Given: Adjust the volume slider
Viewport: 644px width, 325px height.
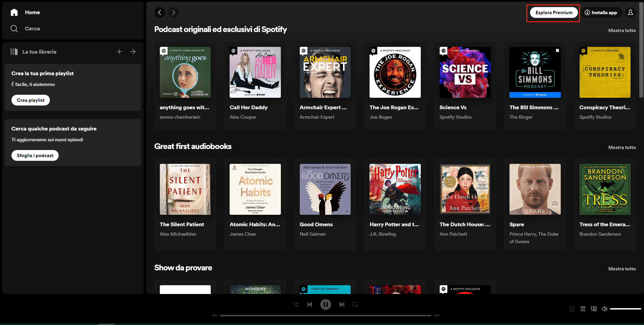Looking at the screenshot, I should 625,309.
